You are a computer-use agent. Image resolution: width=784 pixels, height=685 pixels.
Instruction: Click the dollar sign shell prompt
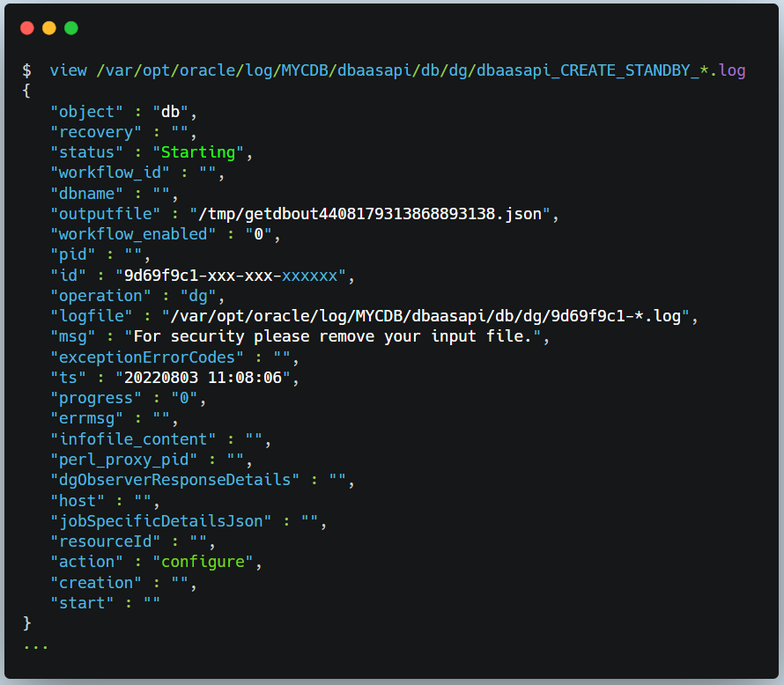(27, 70)
